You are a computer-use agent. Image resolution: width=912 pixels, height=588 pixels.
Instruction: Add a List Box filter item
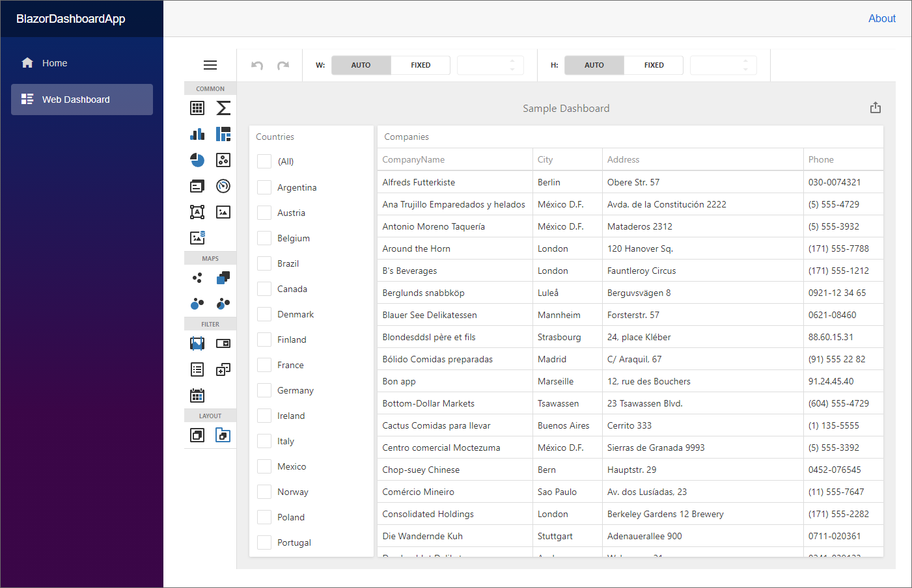(197, 369)
